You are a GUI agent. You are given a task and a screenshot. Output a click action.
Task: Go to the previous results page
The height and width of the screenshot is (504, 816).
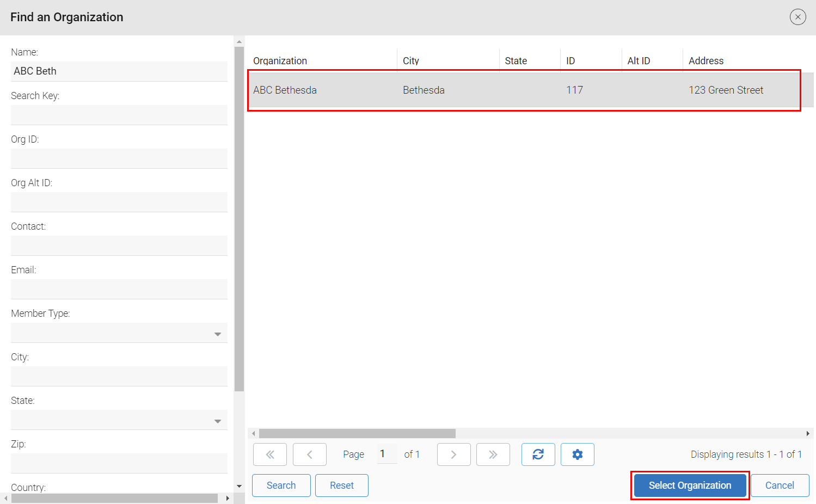point(310,454)
